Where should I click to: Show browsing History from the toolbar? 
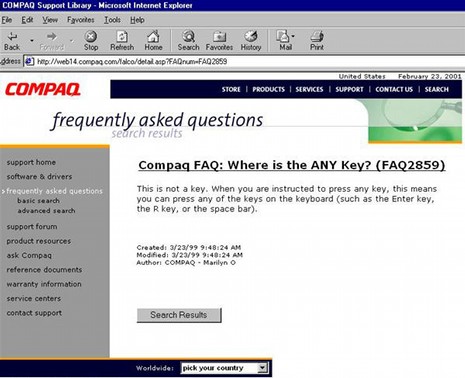point(251,36)
